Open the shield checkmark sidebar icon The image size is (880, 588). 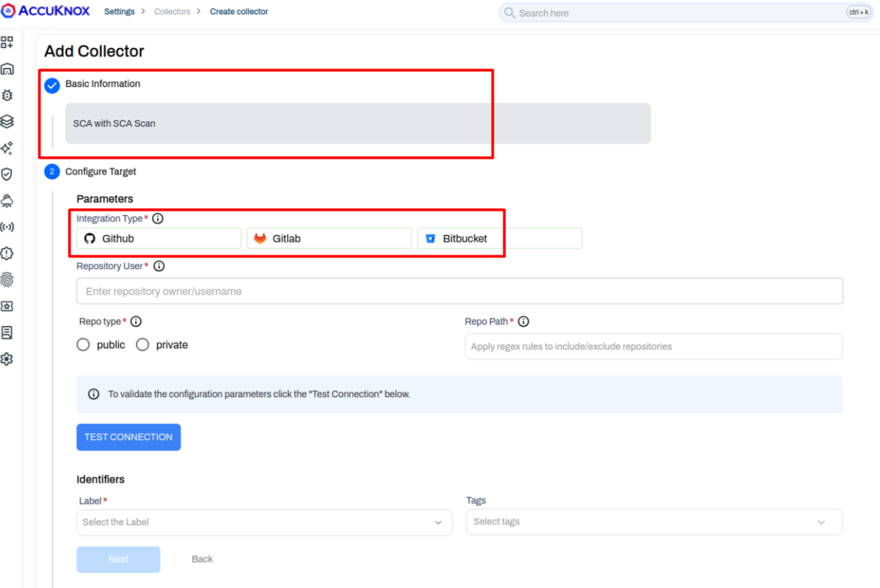tap(8, 175)
